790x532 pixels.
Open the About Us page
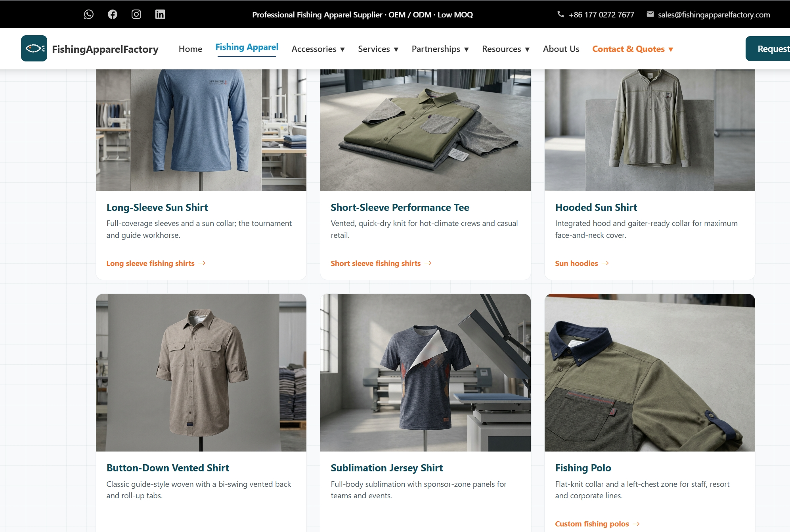[x=561, y=49]
